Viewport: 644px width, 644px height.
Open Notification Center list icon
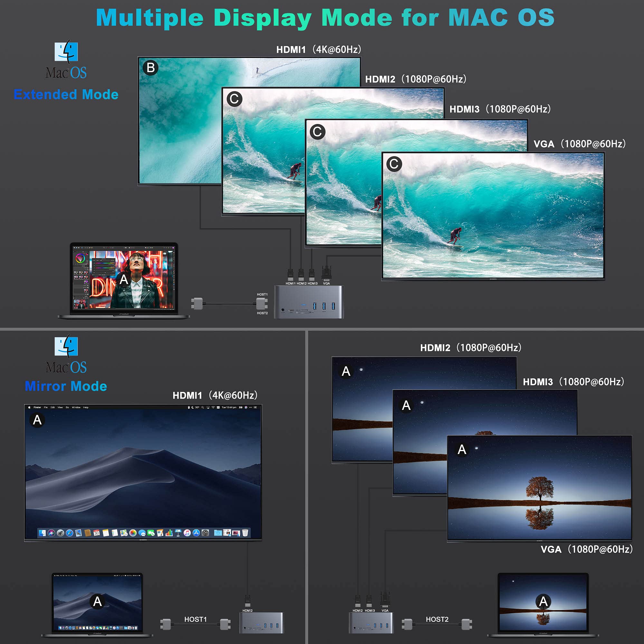point(255,407)
